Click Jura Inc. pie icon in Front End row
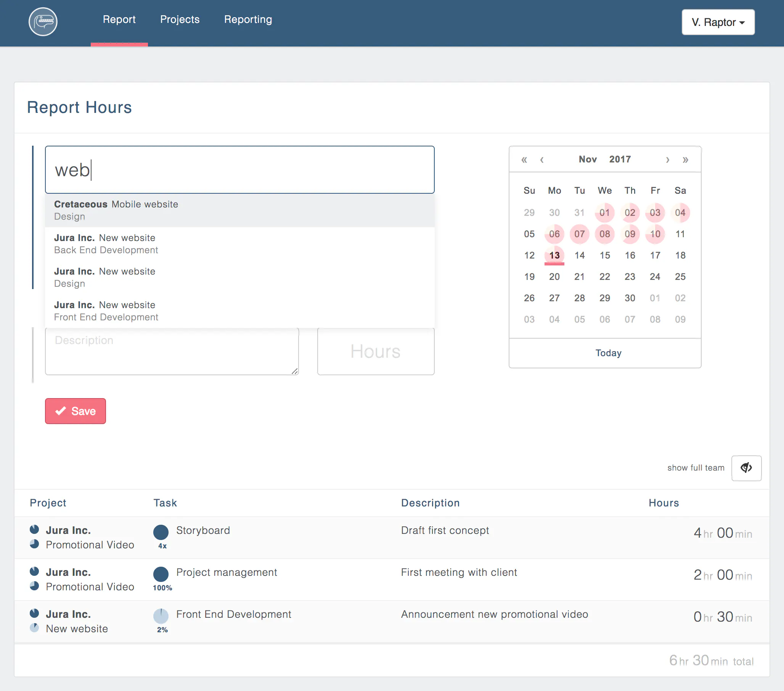The image size is (784, 691). pyautogui.click(x=35, y=613)
